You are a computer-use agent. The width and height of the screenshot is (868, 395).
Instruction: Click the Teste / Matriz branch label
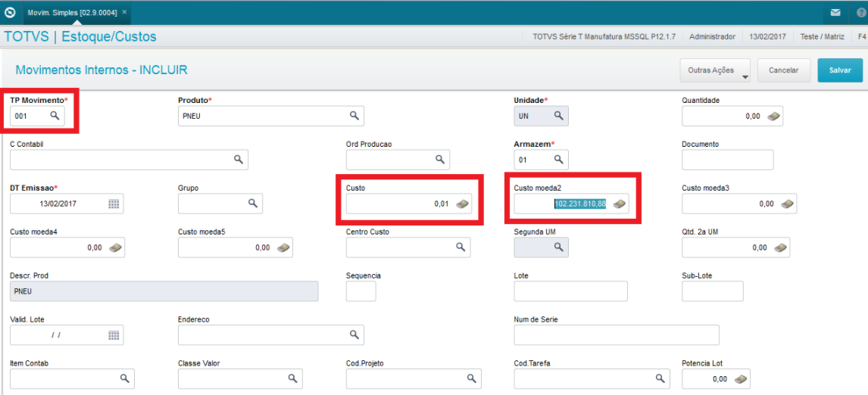click(x=823, y=36)
